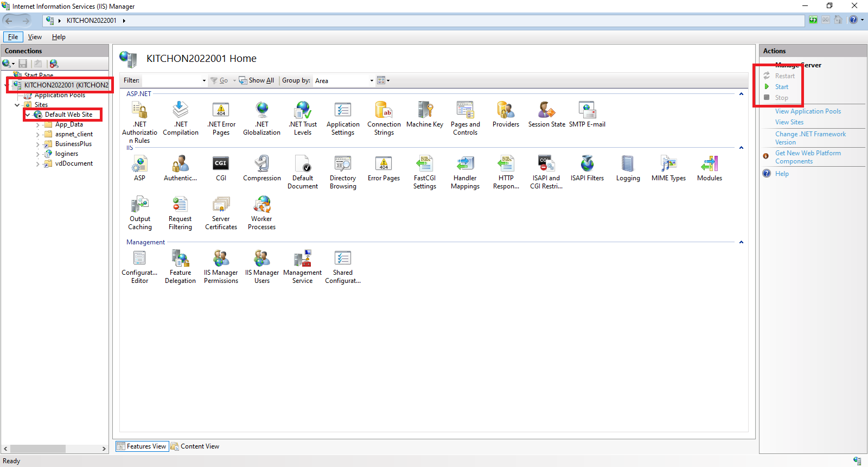This screenshot has height=467, width=868.
Task: Open IIS Manager Users feature
Action: coord(262,267)
